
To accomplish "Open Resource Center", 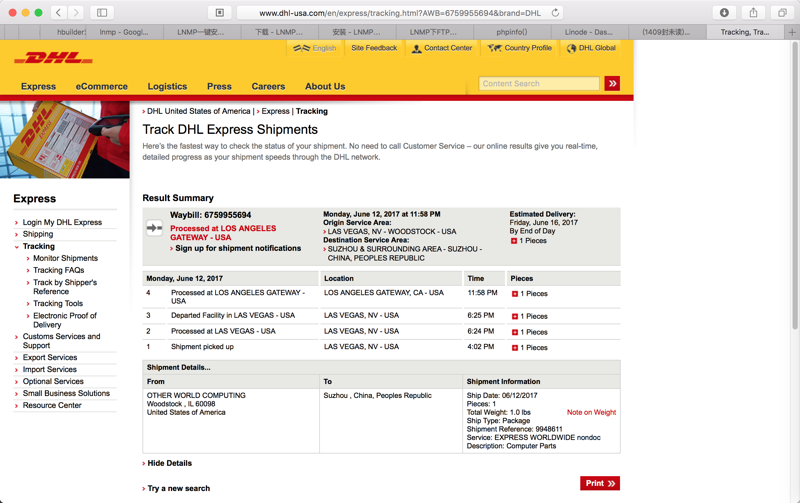I will click(52, 405).
